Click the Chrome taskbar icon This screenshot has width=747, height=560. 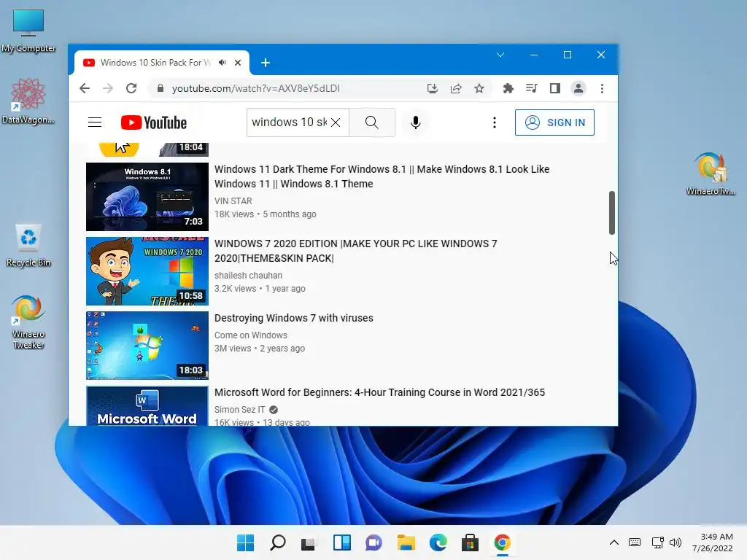(x=502, y=542)
